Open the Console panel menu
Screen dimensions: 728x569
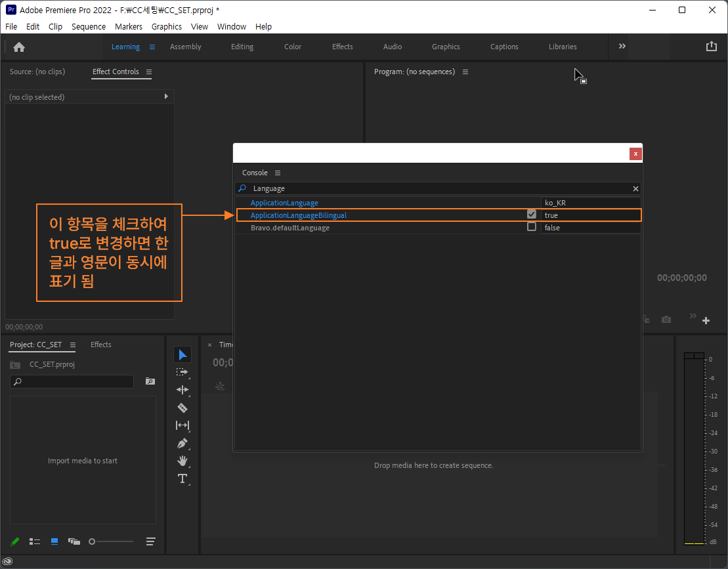click(278, 173)
